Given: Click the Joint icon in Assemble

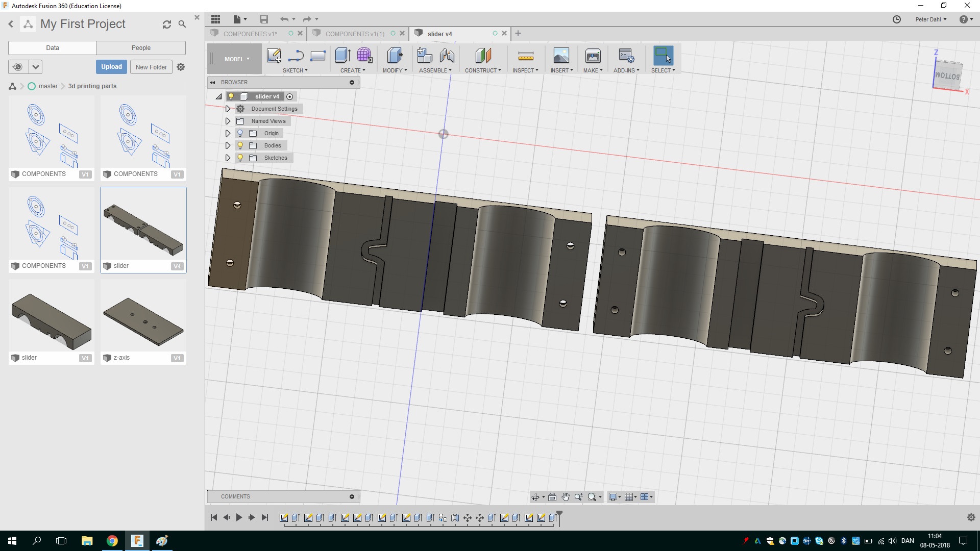Looking at the screenshot, I should coord(447,56).
